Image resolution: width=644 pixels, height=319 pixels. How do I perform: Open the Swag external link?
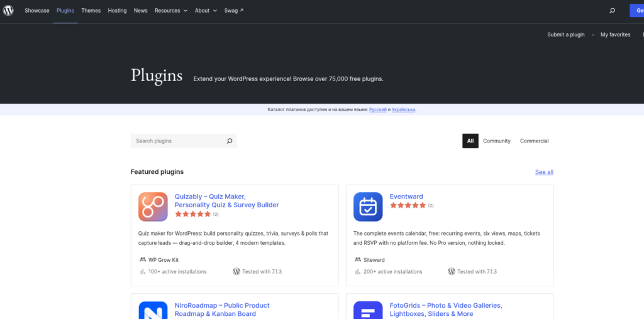pos(234,11)
